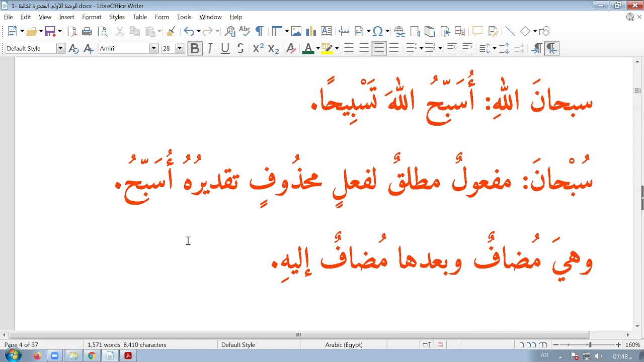Insert a hyperlink
The height and width of the screenshot is (362, 644).
point(399,31)
